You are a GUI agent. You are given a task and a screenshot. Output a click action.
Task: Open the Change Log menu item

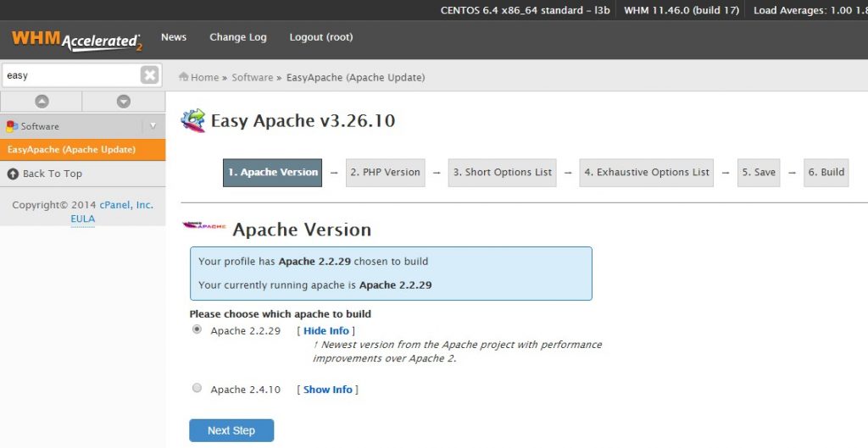point(237,37)
